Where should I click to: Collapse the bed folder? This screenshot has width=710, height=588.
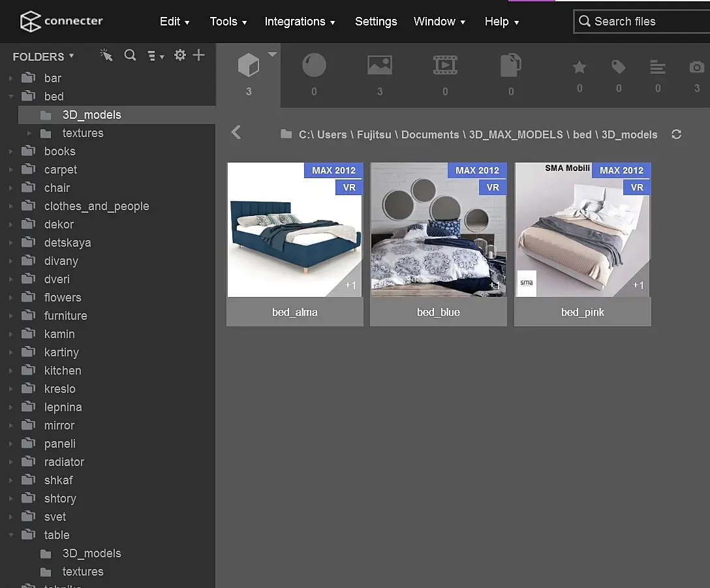(11, 97)
